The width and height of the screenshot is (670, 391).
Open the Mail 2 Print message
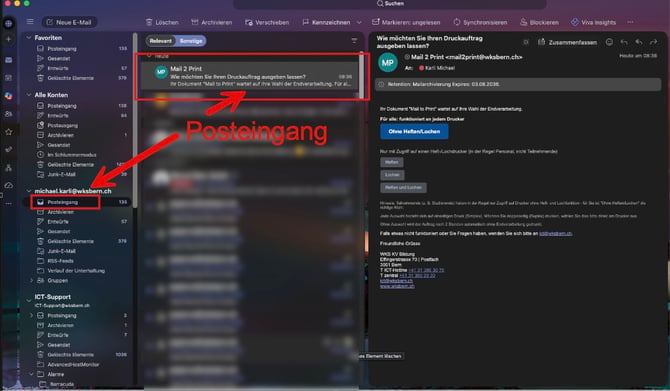click(252, 76)
